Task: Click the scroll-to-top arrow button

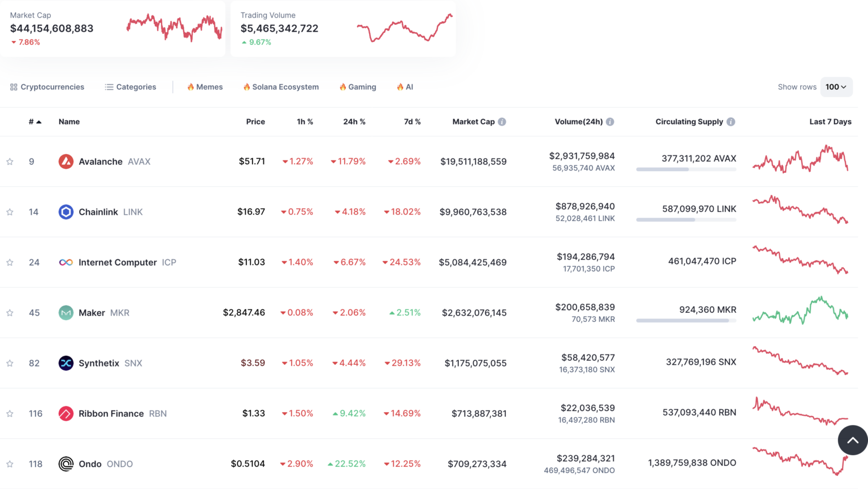Action: pos(853,440)
